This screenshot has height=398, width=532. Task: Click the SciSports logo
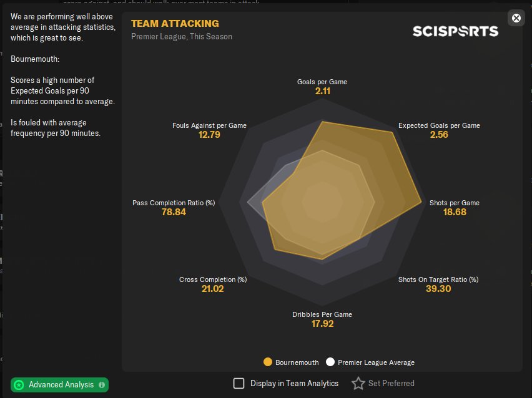click(455, 31)
